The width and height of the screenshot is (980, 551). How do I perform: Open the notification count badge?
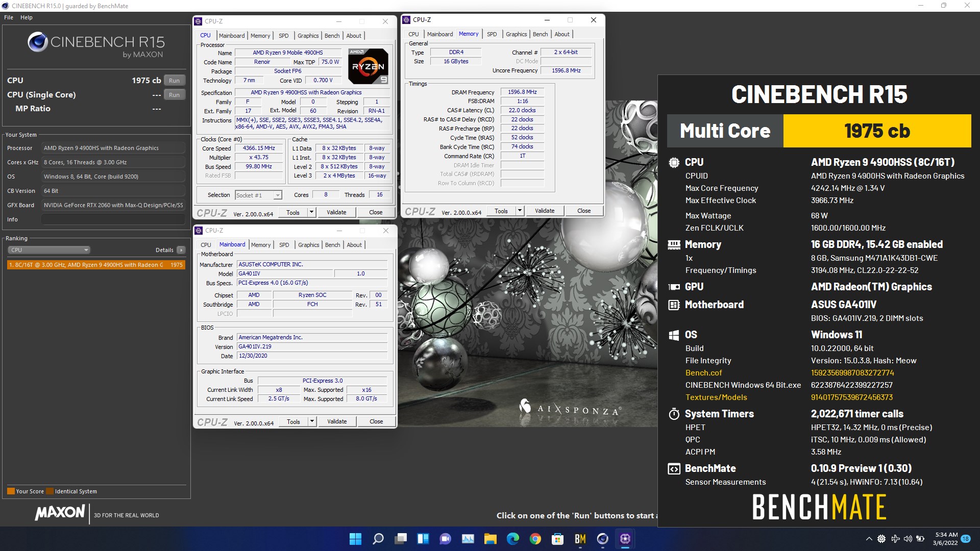point(966,539)
